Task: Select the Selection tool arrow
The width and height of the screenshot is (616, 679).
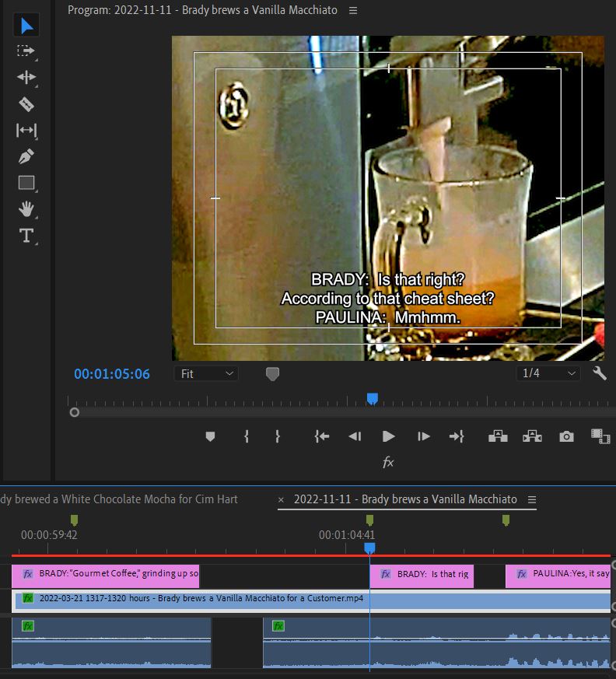Action: click(x=26, y=26)
